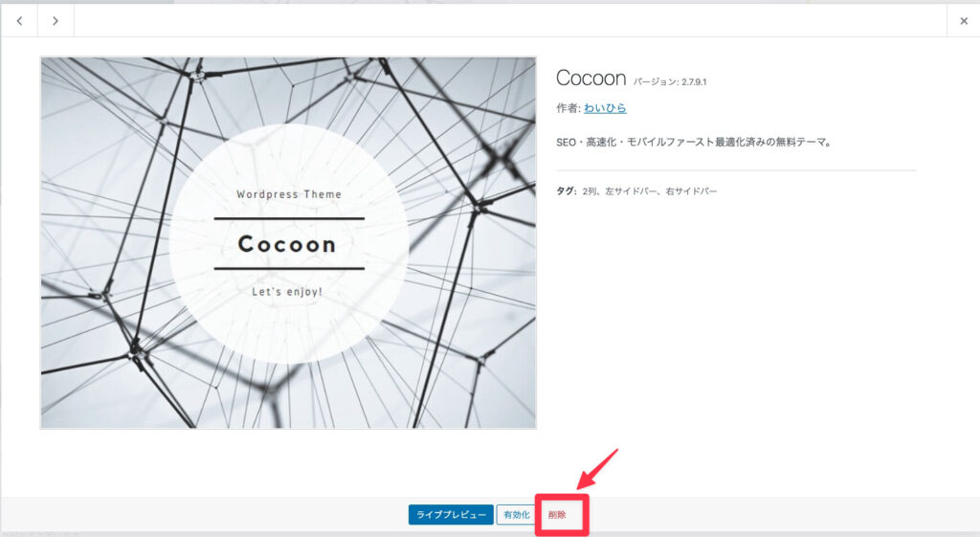Click the red arrow annotation pointing at 削除

597,469
